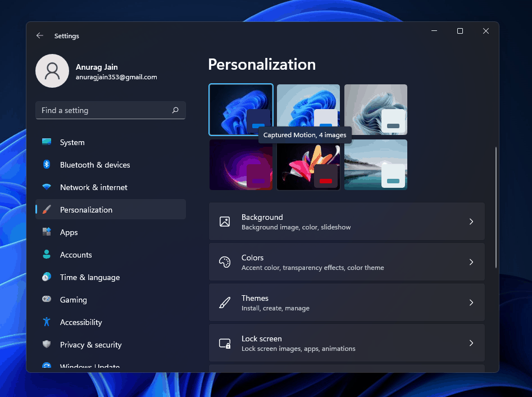Click the Settings window title text
This screenshot has height=397, width=532.
pyautogui.click(x=66, y=35)
